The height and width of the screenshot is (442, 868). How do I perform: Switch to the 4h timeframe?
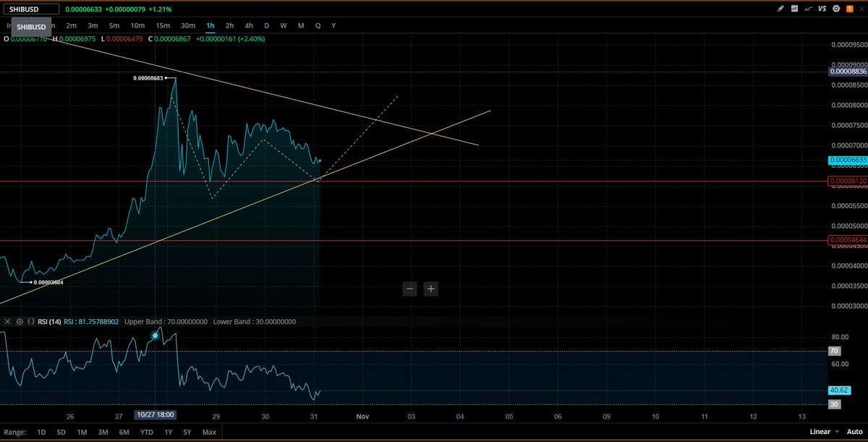(248, 25)
